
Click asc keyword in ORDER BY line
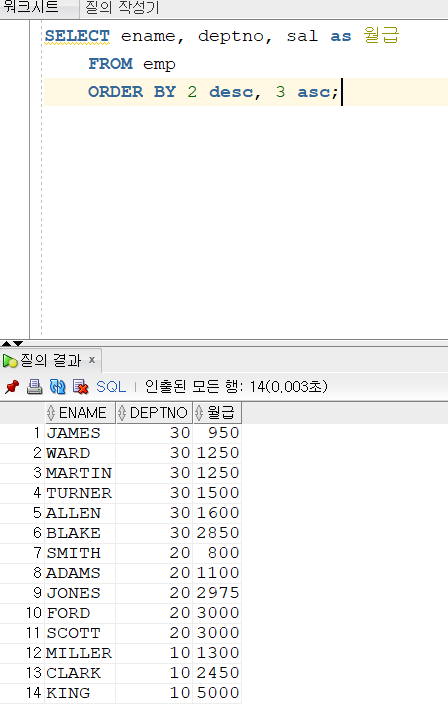coord(314,92)
